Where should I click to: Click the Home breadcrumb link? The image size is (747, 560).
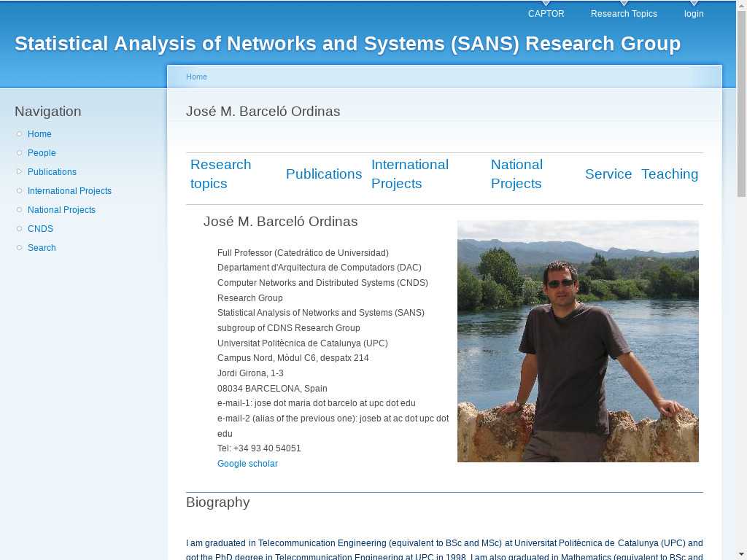[196, 77]
